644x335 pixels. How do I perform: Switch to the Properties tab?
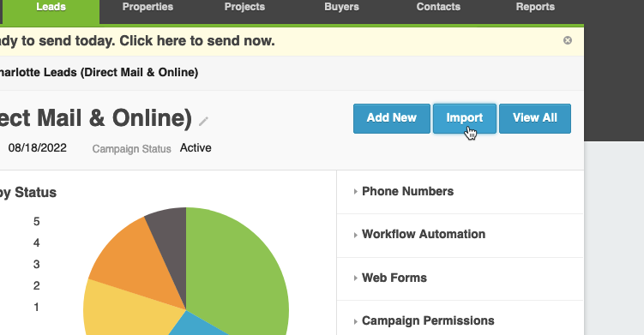[147, 7]
